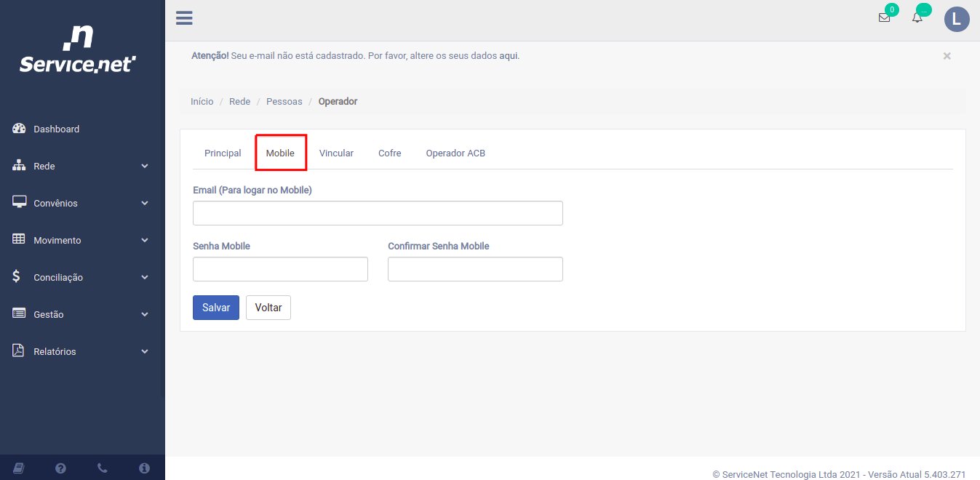This screenshot has width=980, height=480.
Task: Dismiss the email warning alert
Action: coord(947,56)
